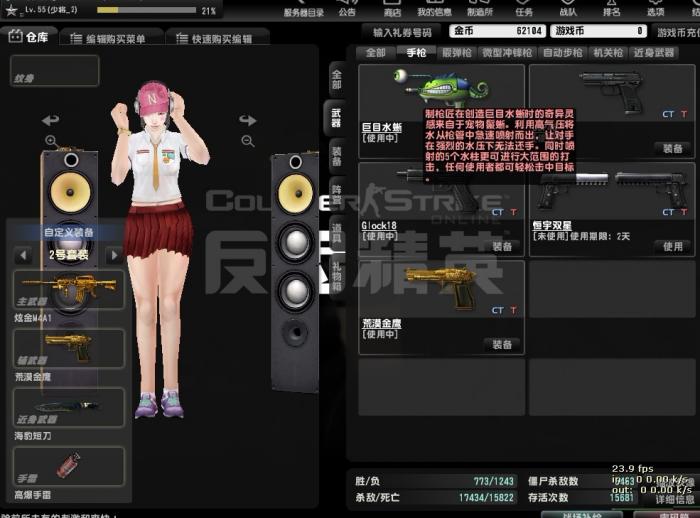The image size is (700, 518).
Task: Click 输入礼券号码 coupon code button
Action: point(402,32)
